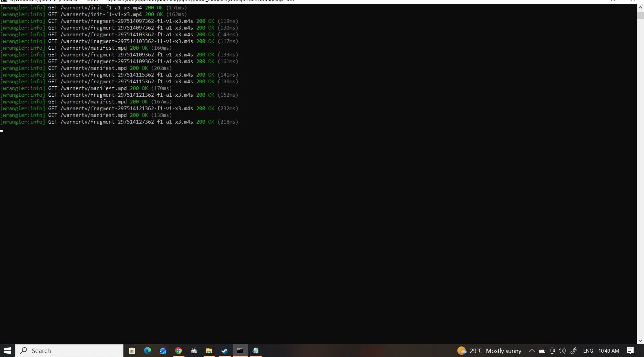The width and height of the screenshot is (644, 357).
Task: Click the fragment-297514115362-f1-v1-x3.m4s path
Action: tap(127, 81)
